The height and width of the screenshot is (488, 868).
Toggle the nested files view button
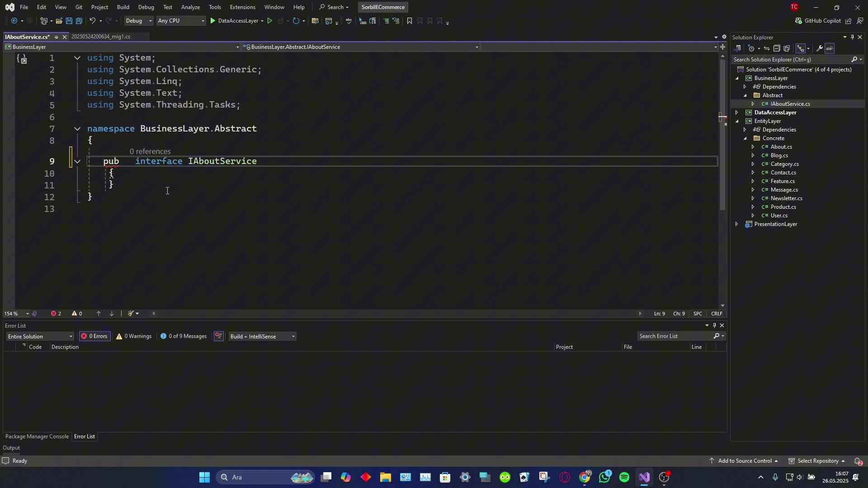point(800,48)
